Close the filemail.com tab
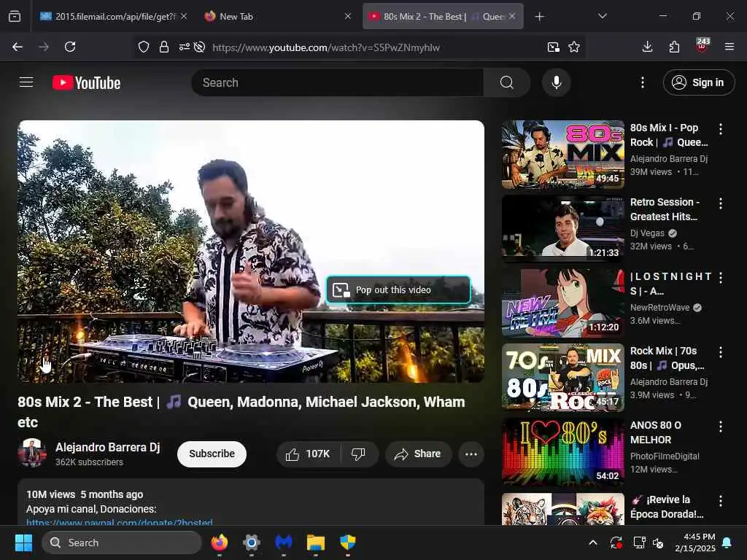 pyautogui.click(x=183, y=16)
